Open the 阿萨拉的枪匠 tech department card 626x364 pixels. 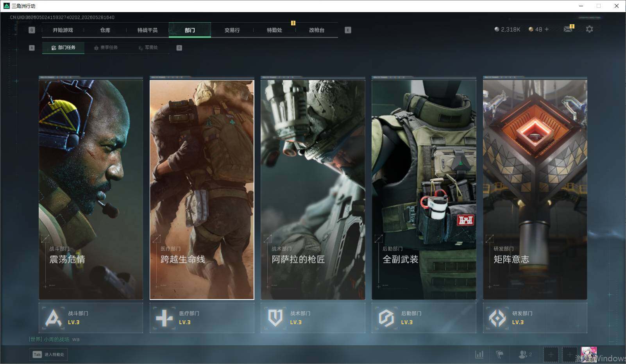click(313, 190)
